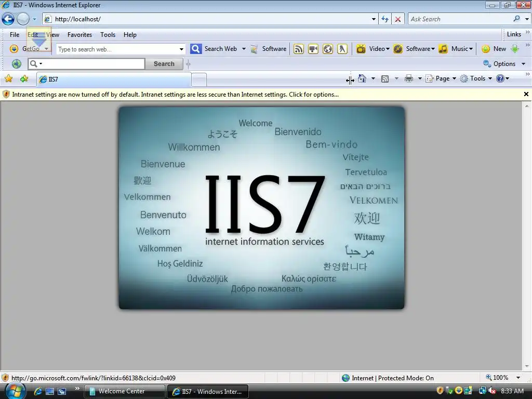Click the page vertical scrollbar down arrow

pos(527,366)
